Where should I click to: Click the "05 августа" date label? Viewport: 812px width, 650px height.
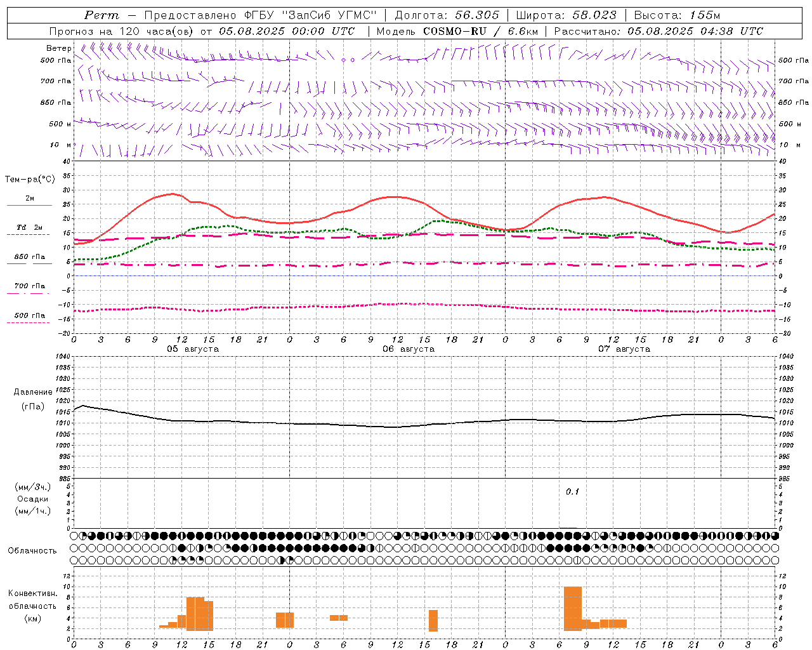click(x=193, y=349)
